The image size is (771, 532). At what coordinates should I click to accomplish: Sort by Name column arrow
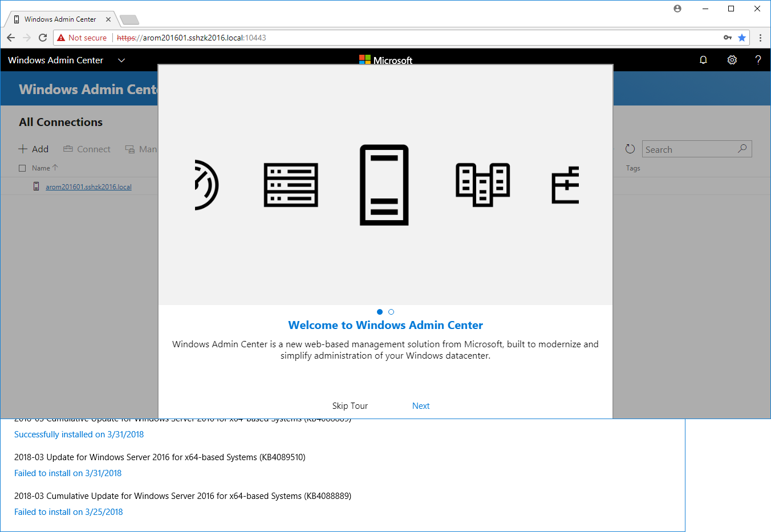(x=55, y=168)
